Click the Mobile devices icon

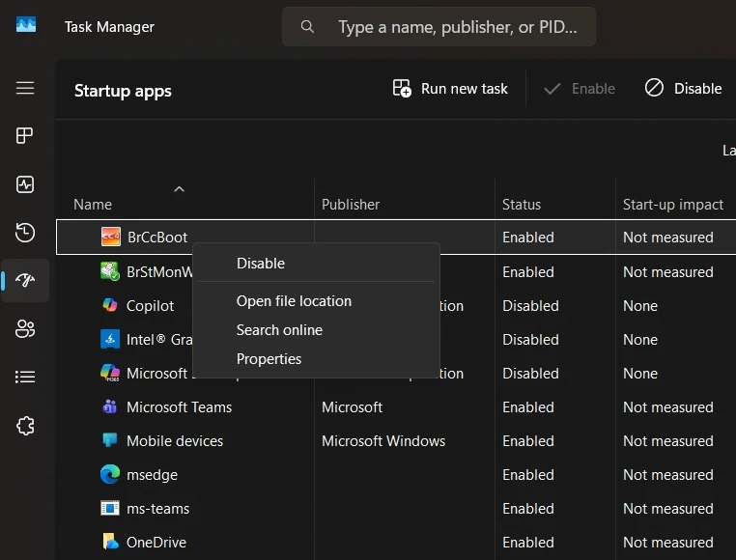[110, 440]
